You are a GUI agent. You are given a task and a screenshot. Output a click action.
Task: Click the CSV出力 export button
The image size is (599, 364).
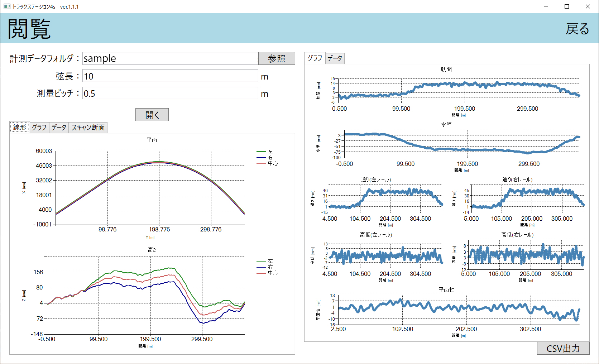[x=563, y=348]
